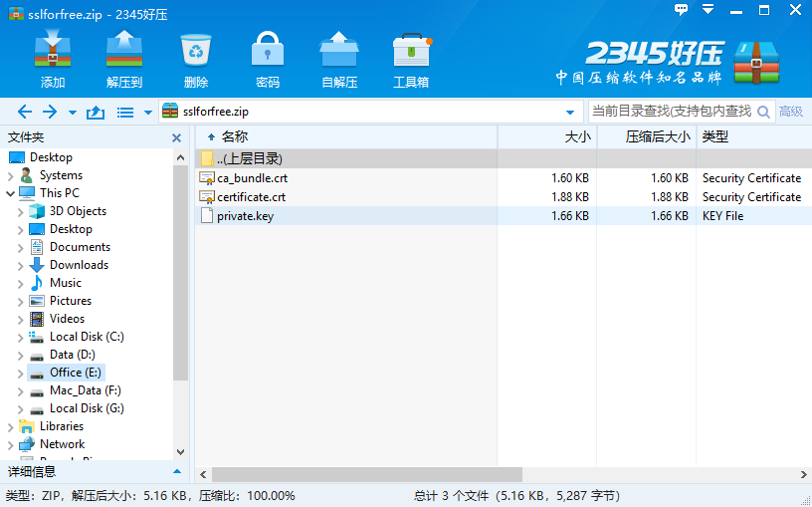
Task: Click the private.key blank file icon
Action: point(207,216)
